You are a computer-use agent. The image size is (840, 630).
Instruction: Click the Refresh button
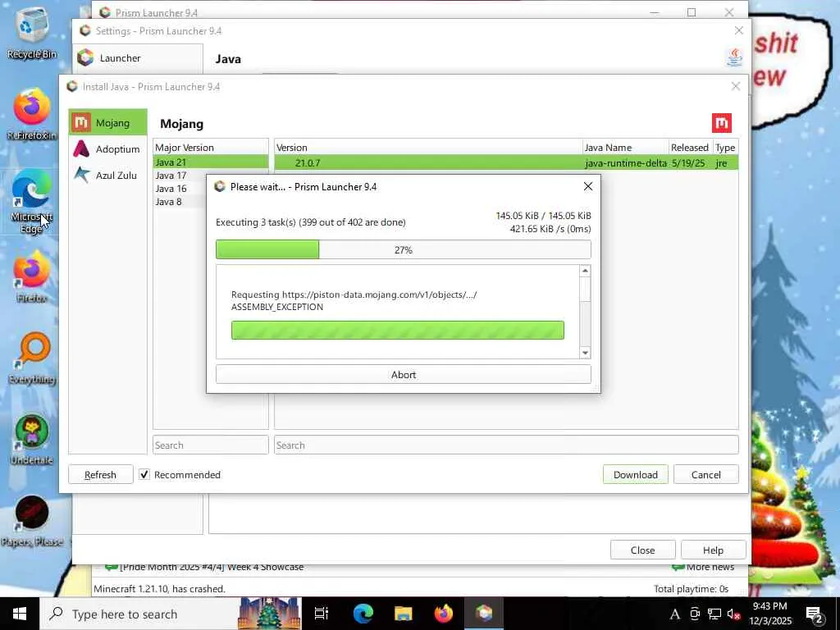tap(101, 475)
